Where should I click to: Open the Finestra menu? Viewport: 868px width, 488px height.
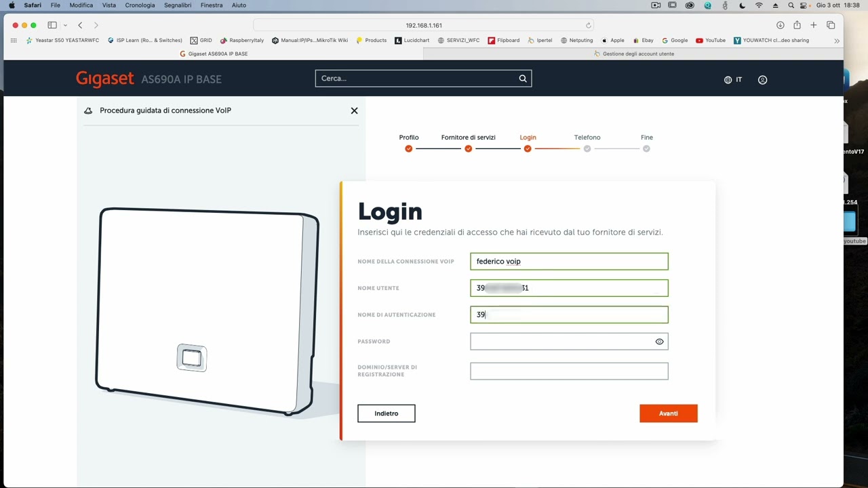click(212, 5)
